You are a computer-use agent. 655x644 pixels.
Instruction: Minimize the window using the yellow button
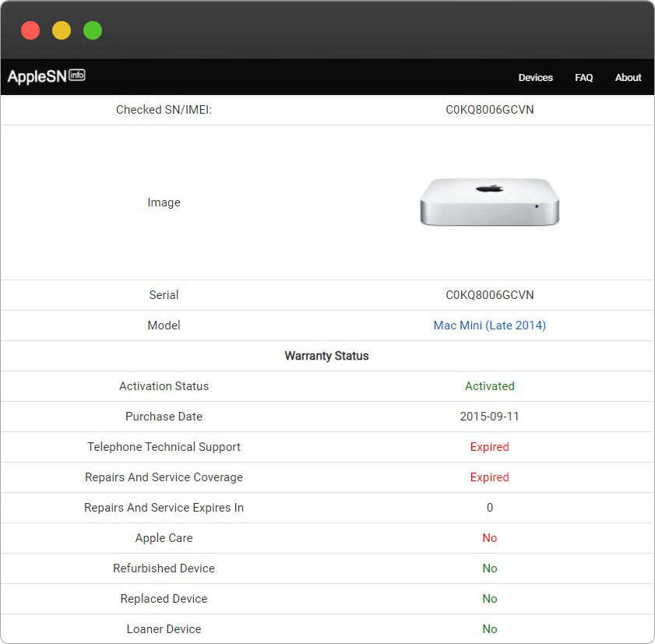click(x=62, y=30)
